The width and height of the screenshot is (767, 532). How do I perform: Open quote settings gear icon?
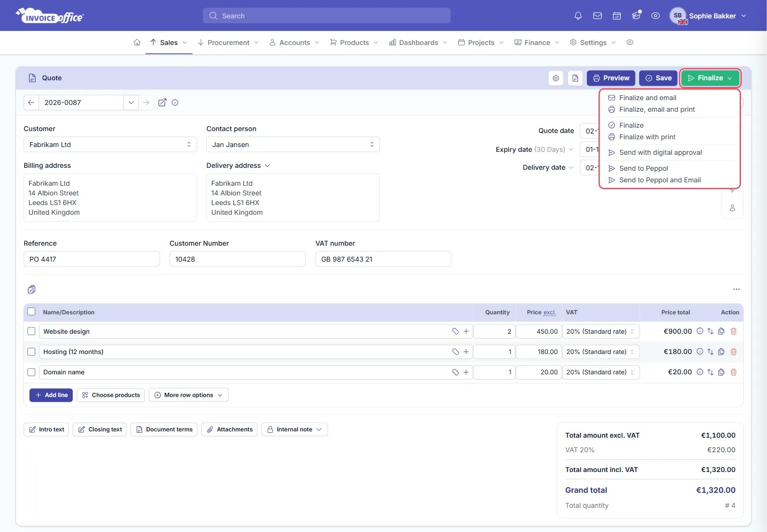click(x=556, y=78)
